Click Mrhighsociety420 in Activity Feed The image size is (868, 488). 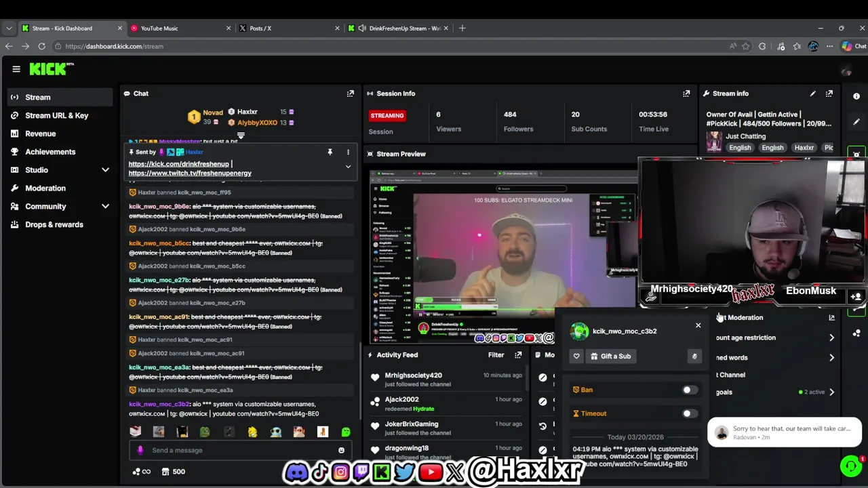[413, 375]
